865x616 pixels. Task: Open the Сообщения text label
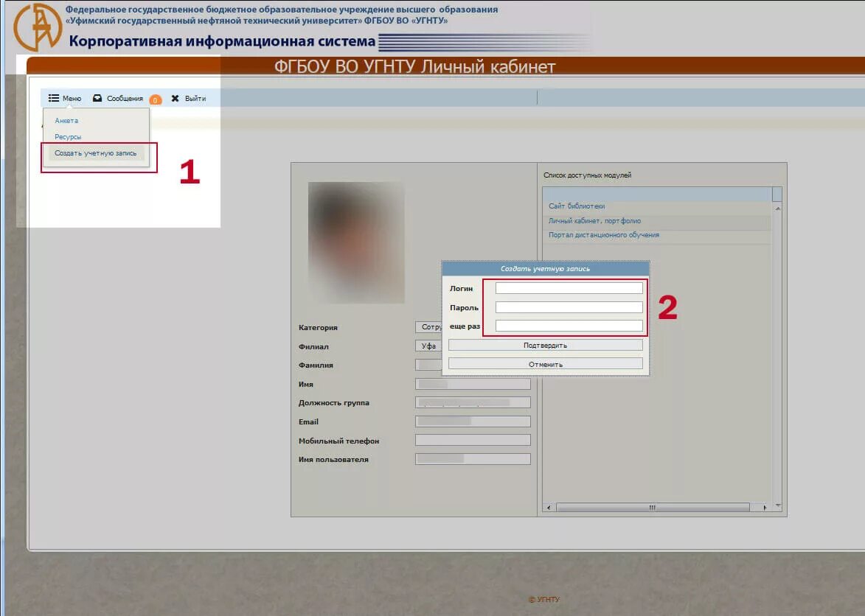point(125,99)
